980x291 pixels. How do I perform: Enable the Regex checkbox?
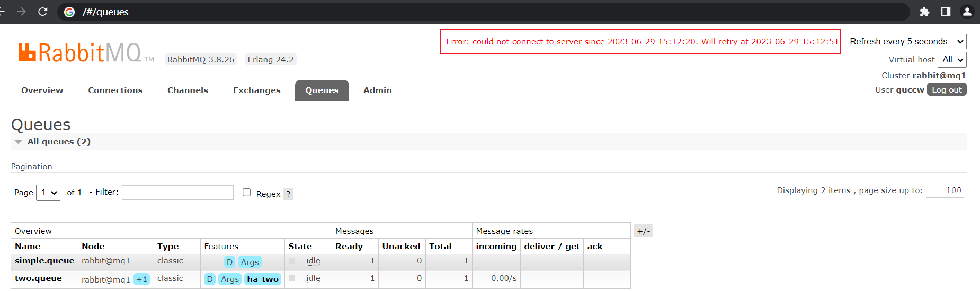click(246, 193)
